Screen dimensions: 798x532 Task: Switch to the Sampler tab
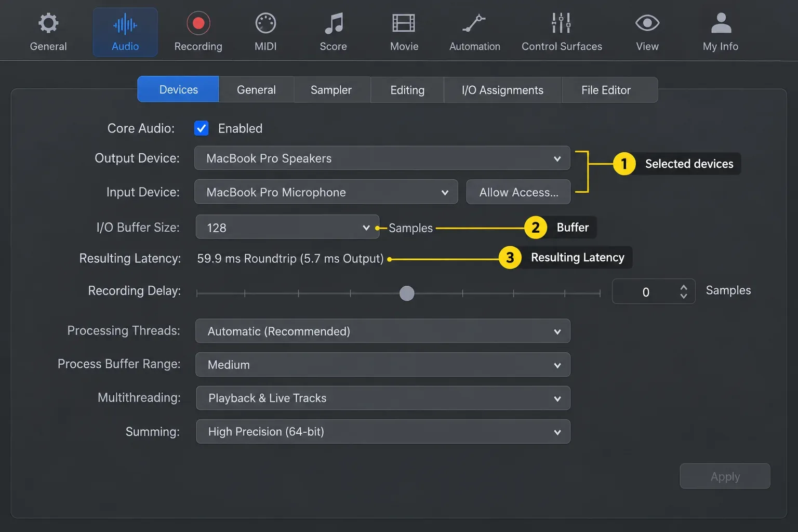pyautogui.click(x=331, y=89)
